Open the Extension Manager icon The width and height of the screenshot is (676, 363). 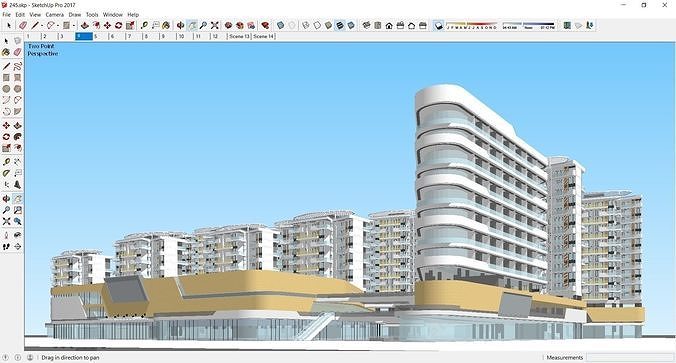click(x=266, y=26)
